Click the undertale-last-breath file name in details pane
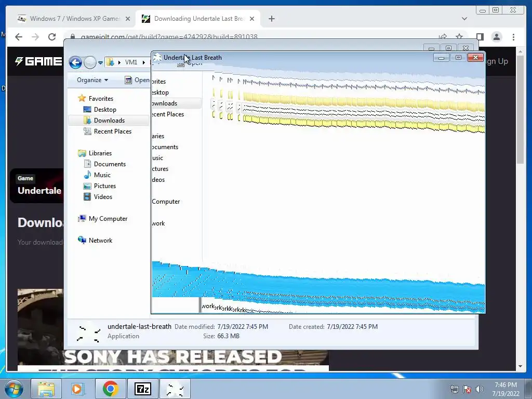Image resolution: width=532 pixels, height=399 pixels. tap(139, 326)
